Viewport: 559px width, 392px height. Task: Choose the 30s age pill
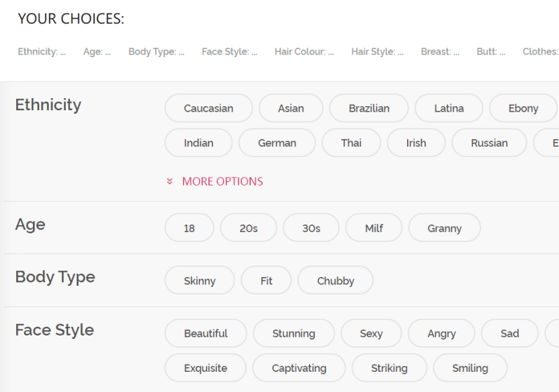pos(311,228)
